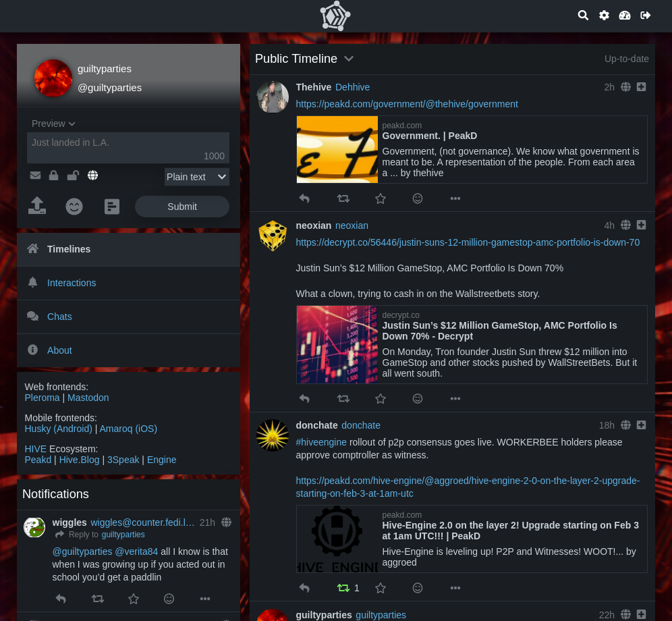The image size is (672, 621).
Task: Open the Timelines menu item
Action: [128, 249]
